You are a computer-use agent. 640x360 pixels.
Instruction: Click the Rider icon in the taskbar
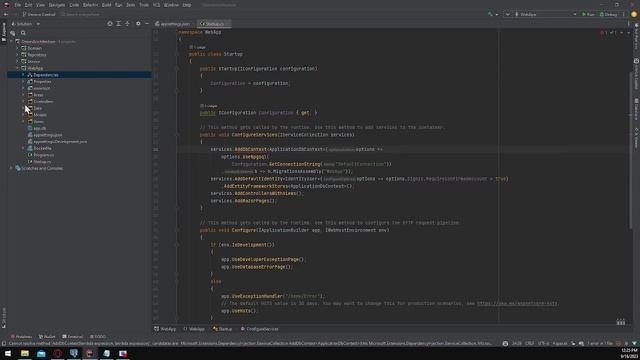(90, 353)
